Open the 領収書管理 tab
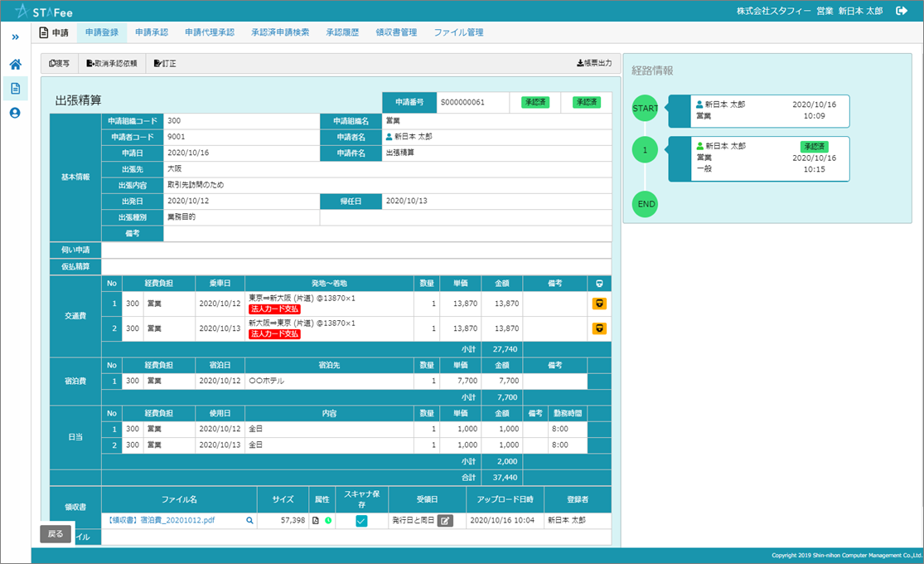This screenshot has width=924, height=564. (396, 32)
